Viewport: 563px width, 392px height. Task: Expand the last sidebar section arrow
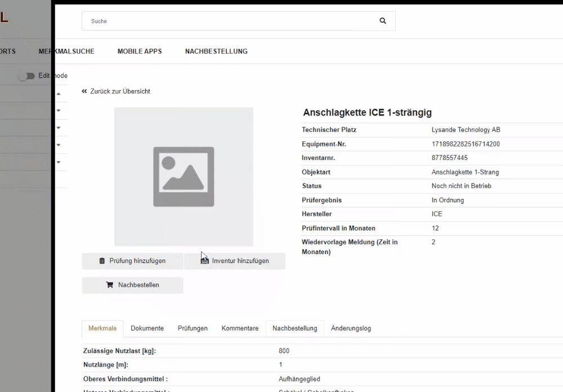point(59,163)
